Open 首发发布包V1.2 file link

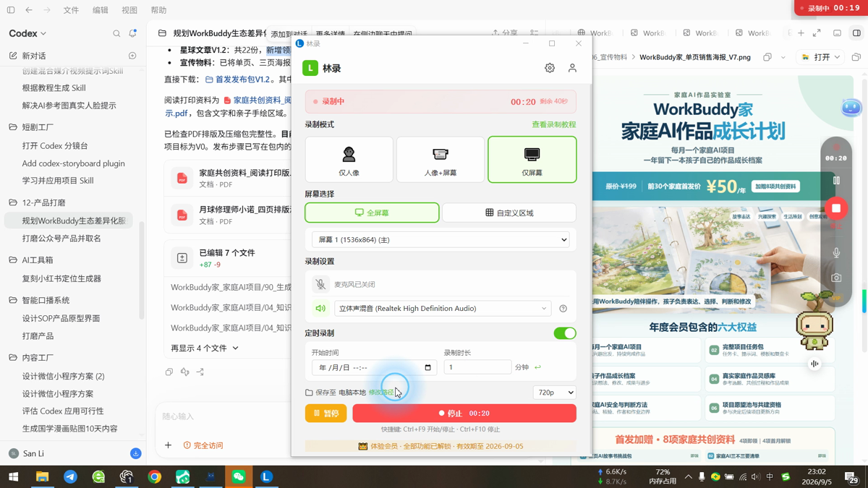(237, 80)
